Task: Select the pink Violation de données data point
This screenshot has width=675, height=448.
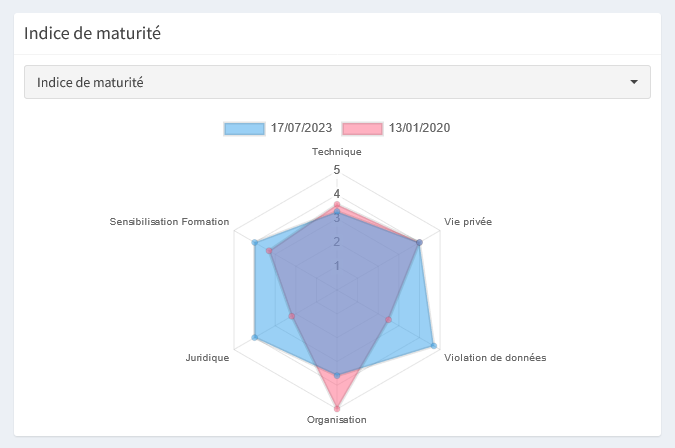Action: coord(387,319)
